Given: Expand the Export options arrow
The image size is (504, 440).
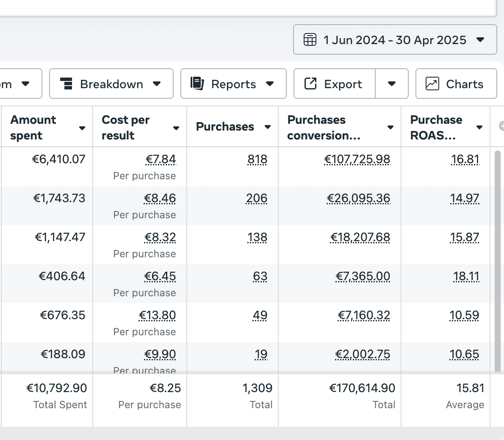Looking at the screenshot, I should [x=392, y=84].
